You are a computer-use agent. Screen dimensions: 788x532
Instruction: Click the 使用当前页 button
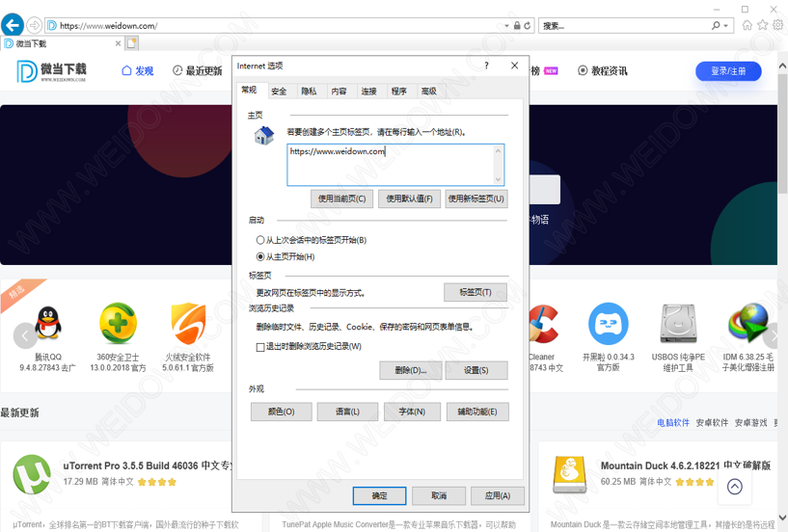[x=342, y=199]
